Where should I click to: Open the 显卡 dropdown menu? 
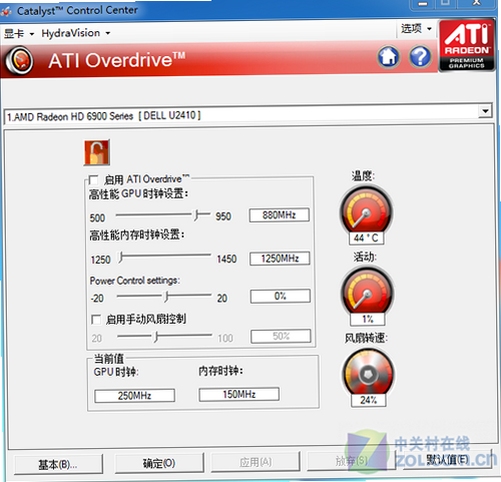(x=19, y=33)
